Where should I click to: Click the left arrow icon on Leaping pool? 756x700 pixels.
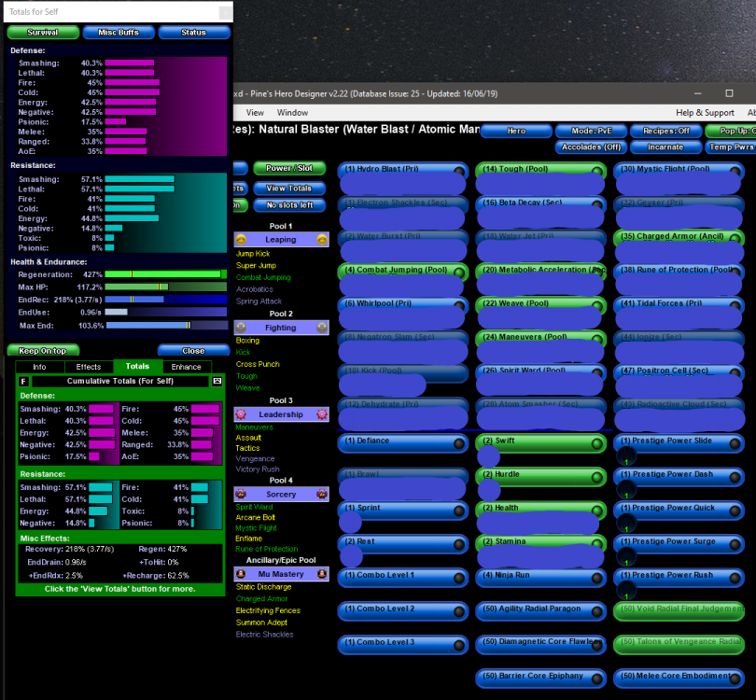(x=241, y=240)
